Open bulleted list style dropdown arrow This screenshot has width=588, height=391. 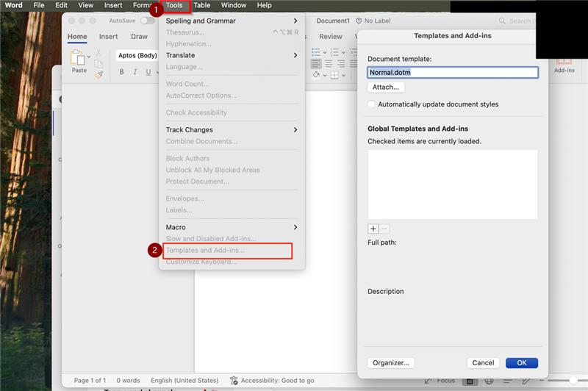coord(325,52)
